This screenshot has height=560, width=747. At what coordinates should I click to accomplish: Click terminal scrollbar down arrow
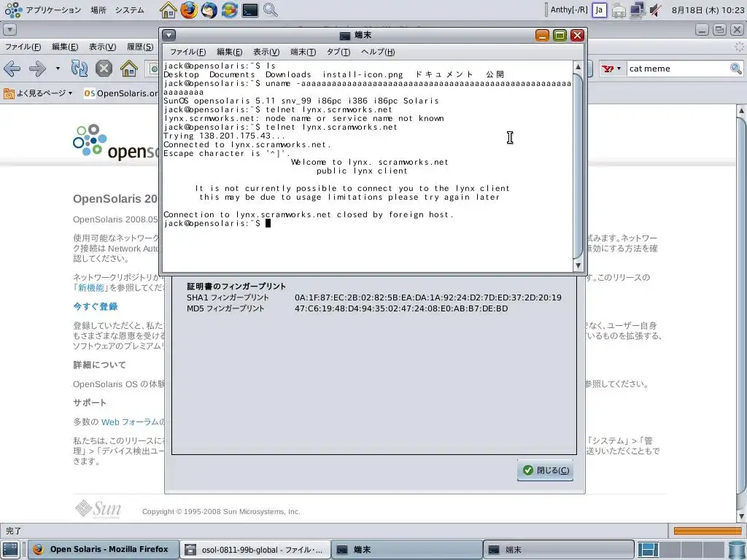click(x=578, y=265)
